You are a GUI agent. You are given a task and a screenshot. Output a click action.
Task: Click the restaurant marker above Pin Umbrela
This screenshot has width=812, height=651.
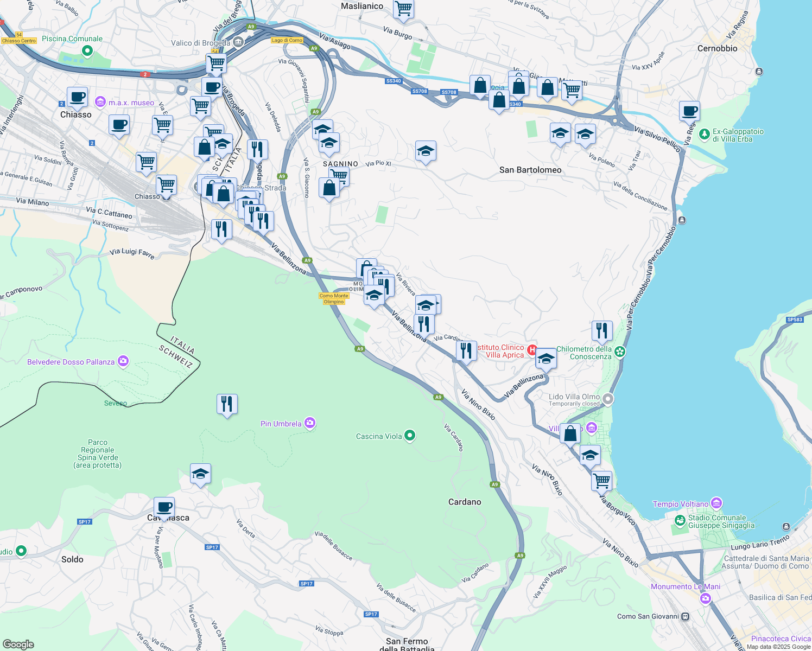click(x=227, y=404)
